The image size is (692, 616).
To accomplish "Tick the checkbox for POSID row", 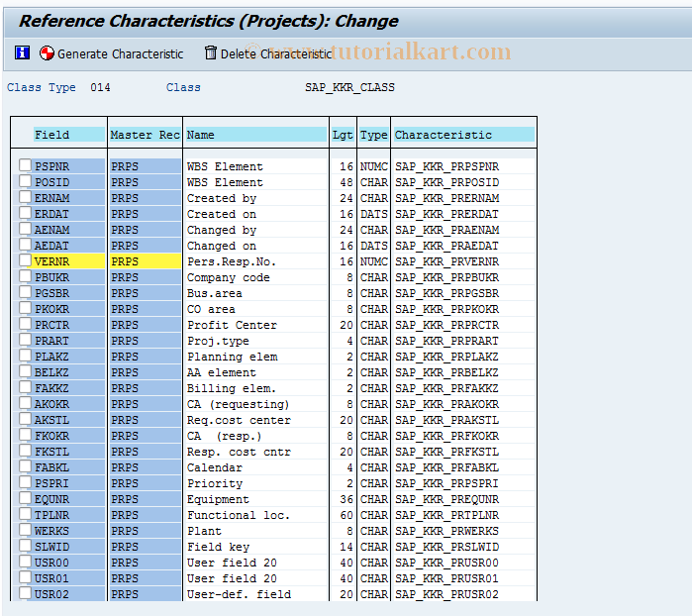I will (25, 181).
